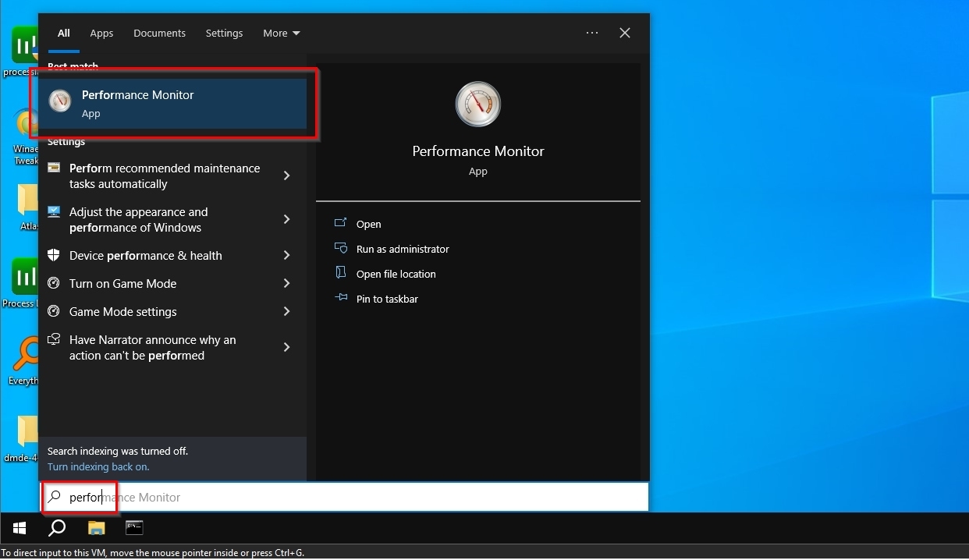Switch to the Apps search tab
The height and width of the screenshot is (560, 969).
click(x=101, y=33)
